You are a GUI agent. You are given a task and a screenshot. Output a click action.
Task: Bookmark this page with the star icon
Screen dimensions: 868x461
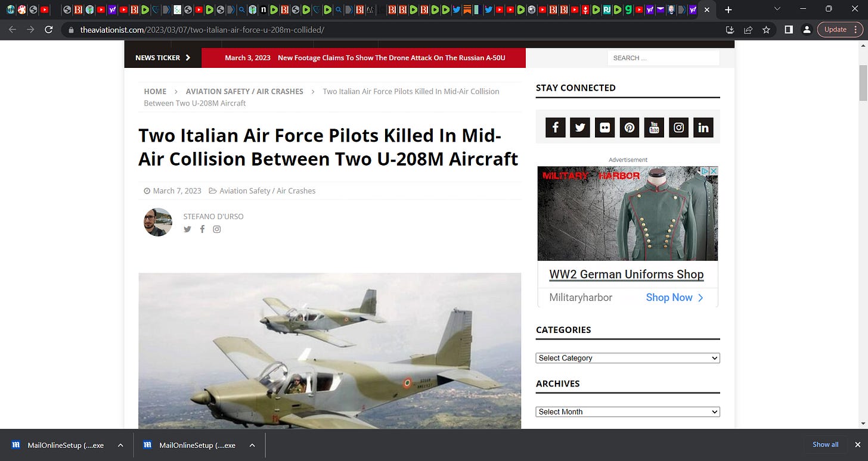(x=766, y=30)
